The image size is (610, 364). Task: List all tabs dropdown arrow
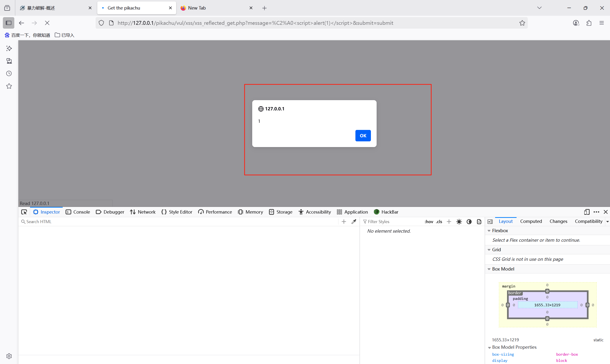(539, 8)
